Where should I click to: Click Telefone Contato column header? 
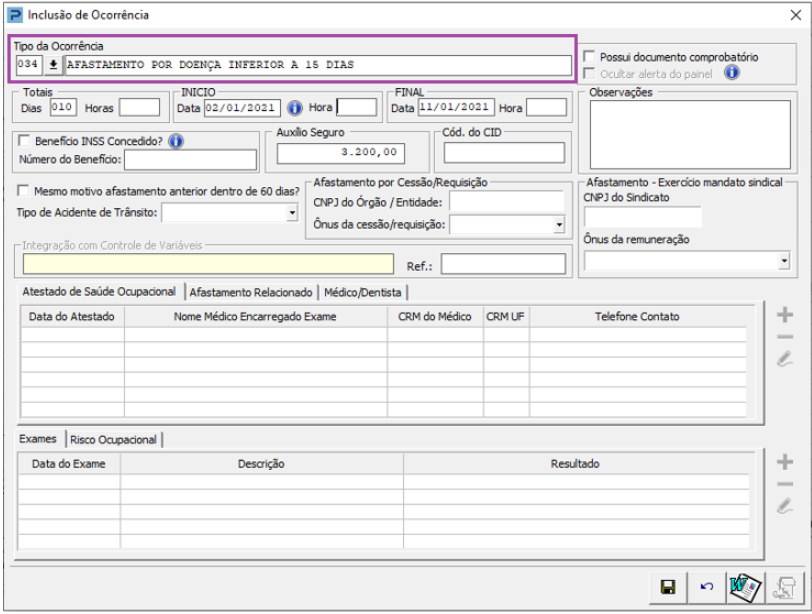637,316
